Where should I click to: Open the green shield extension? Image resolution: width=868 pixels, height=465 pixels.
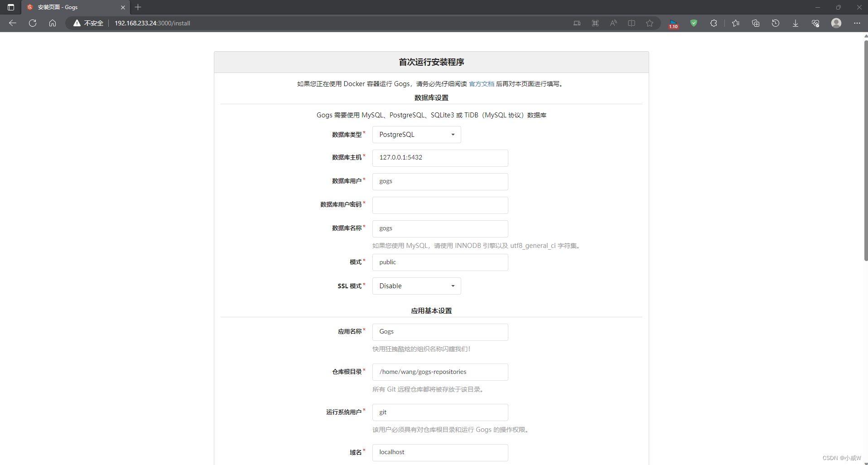pyautogui.click(x=694, y=23)
